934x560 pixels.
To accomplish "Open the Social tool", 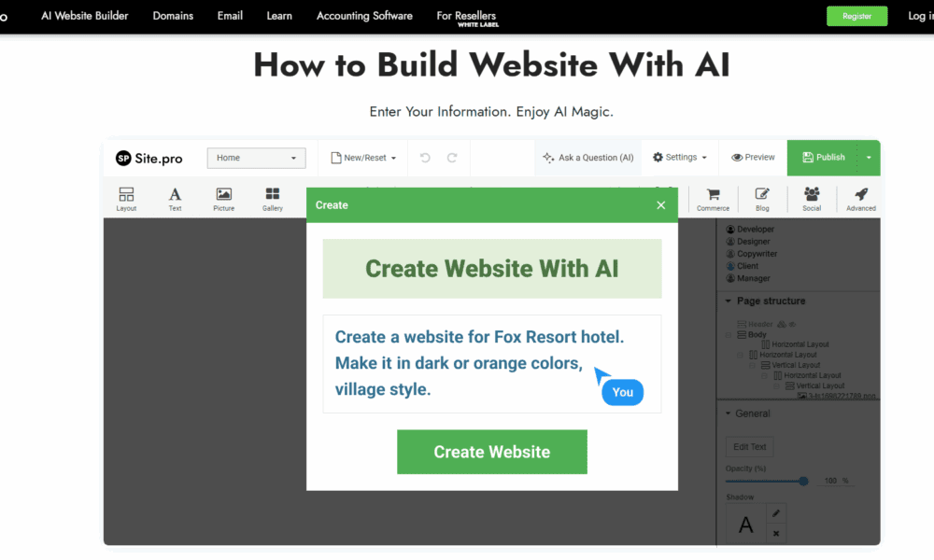I will pyautogui.click(x=812, y=195).
